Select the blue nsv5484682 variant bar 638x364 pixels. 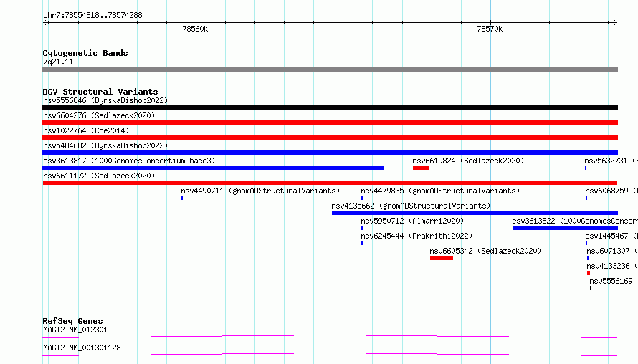click(330, 153)
